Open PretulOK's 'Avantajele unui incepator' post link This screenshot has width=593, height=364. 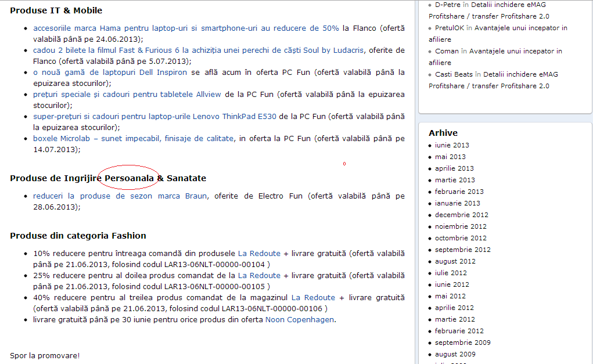[x=498, y=34]
